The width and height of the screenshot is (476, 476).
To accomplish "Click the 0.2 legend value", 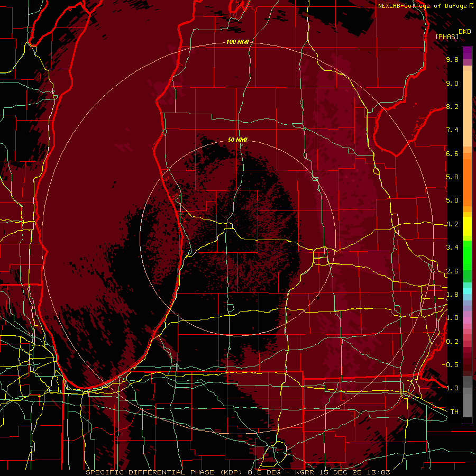I will 452,342.
